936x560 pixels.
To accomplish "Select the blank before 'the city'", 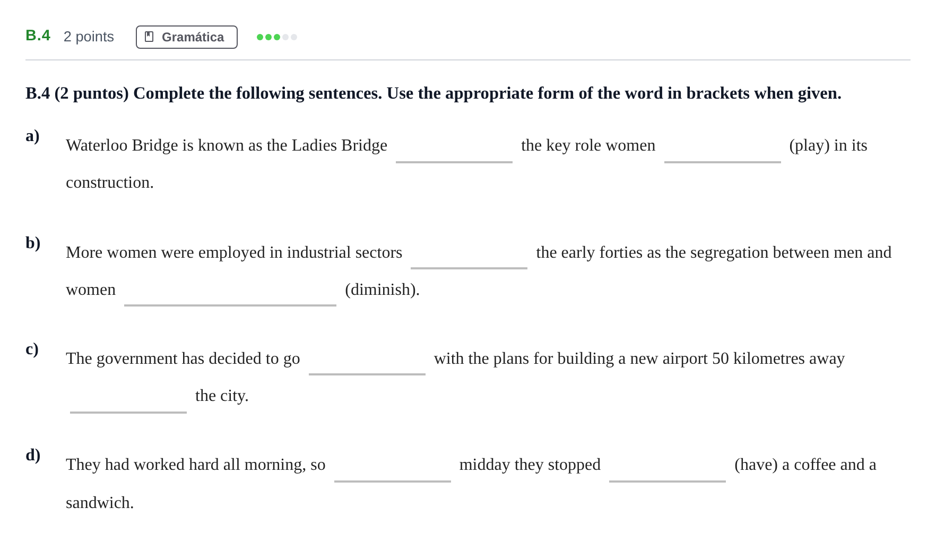I will click(128, 399).
